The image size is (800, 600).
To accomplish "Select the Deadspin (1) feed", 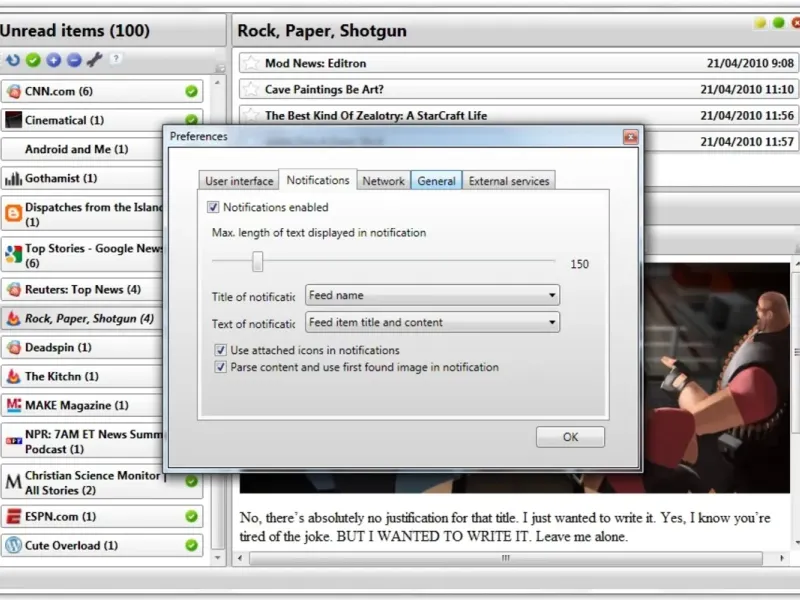I will tap(82, 347).
